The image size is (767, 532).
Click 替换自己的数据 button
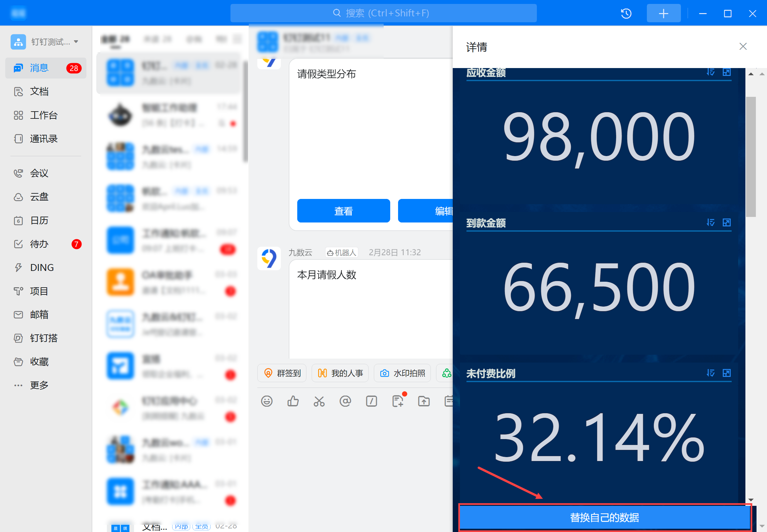coord(605,517)
